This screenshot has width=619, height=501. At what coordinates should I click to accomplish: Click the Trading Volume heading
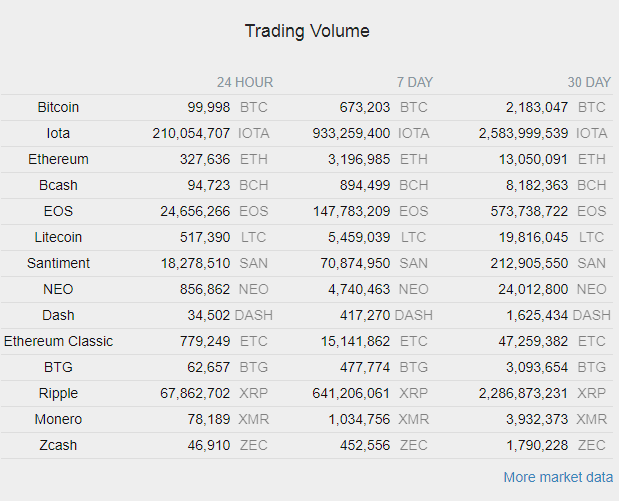click(307, 31)
